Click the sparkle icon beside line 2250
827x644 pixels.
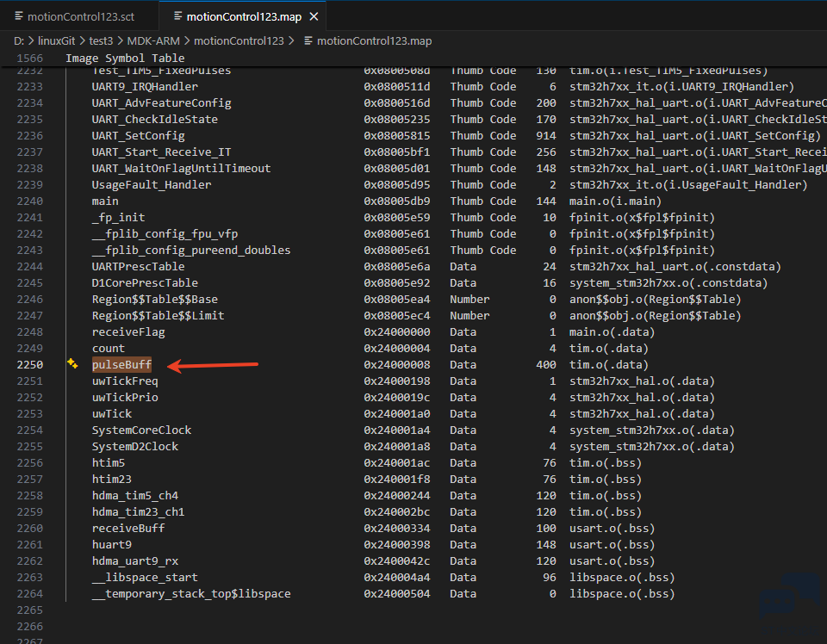[x=72, y=364]
